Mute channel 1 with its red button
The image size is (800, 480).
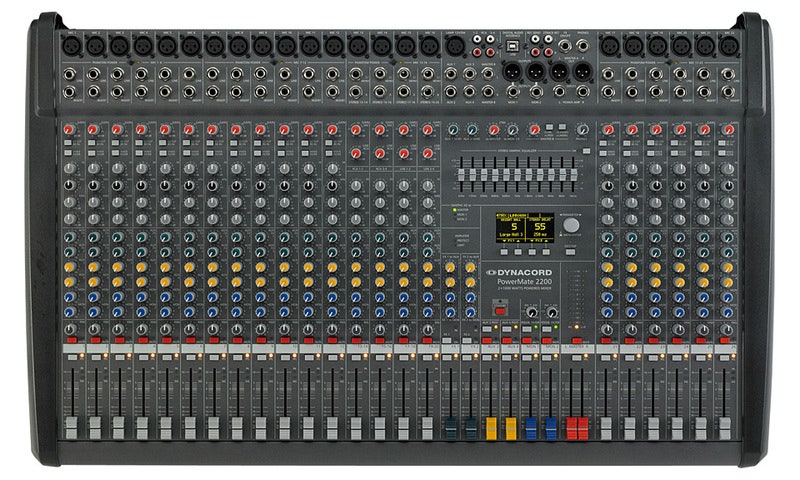click(70, 342)
